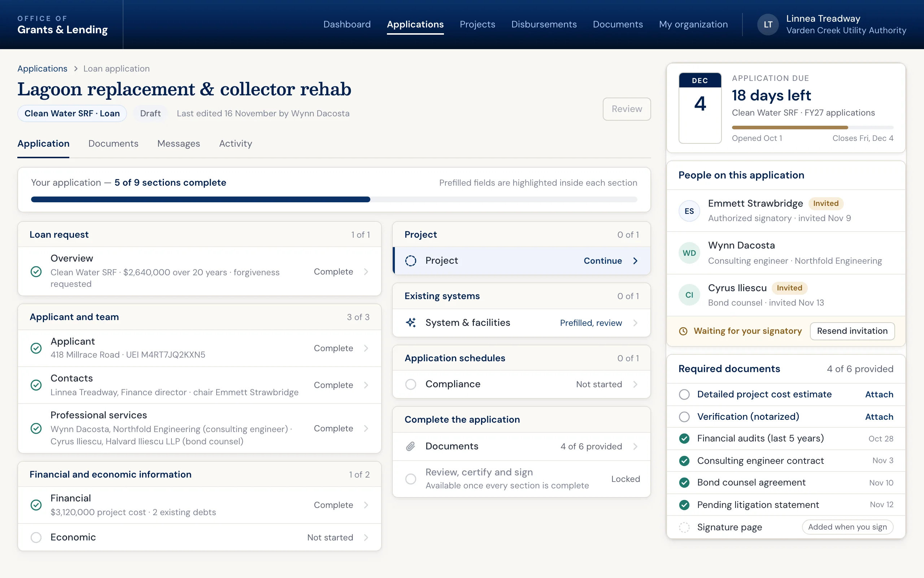The image size is (924, 578).
Task: Go to Dashboard in top navigation
Action: [347, 25]
